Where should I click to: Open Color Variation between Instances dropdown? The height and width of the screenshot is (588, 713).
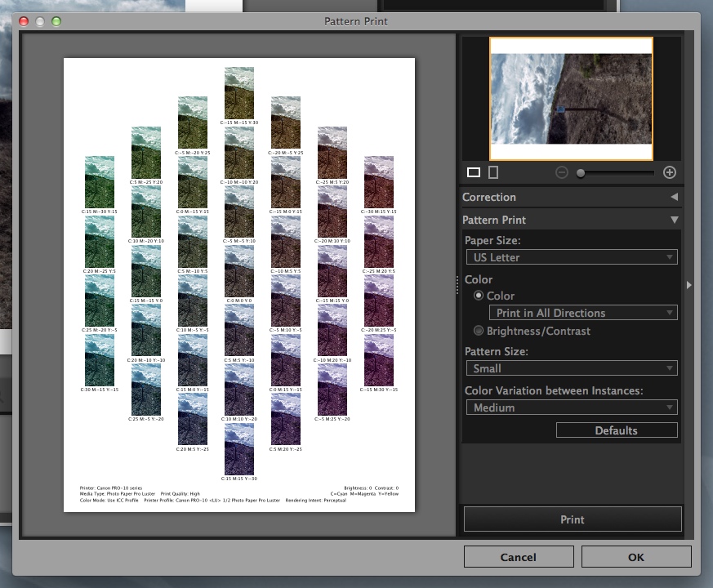click(x=571, y=408)
